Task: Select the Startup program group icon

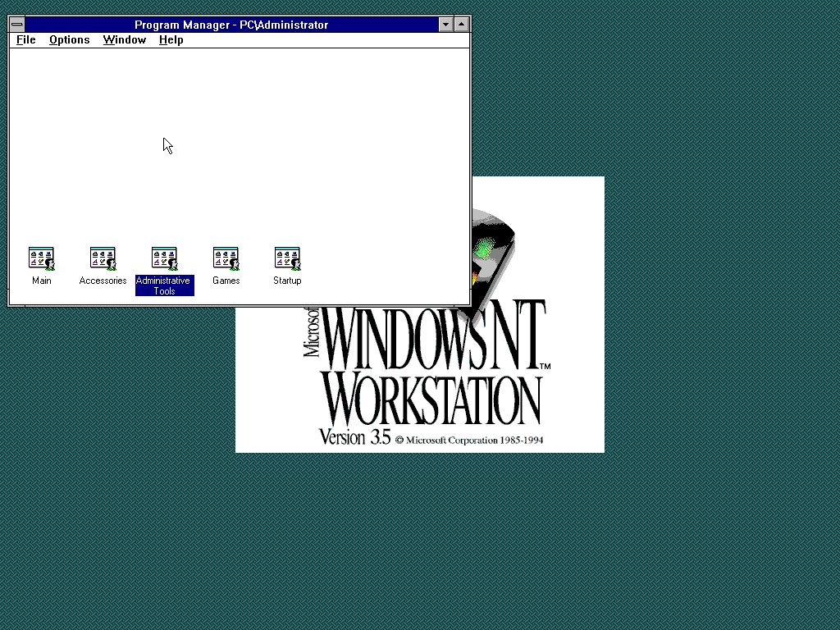Action: 287,258
